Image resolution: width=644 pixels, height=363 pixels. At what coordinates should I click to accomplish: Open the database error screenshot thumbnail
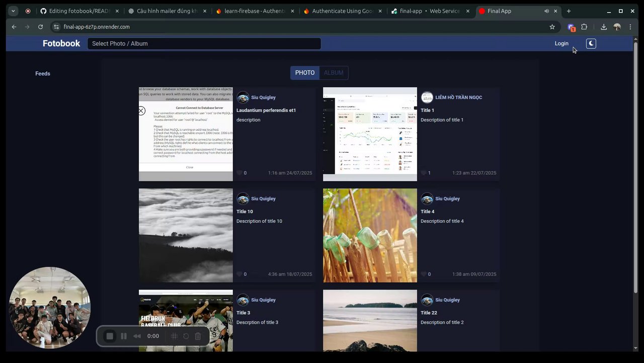(186, 134)
